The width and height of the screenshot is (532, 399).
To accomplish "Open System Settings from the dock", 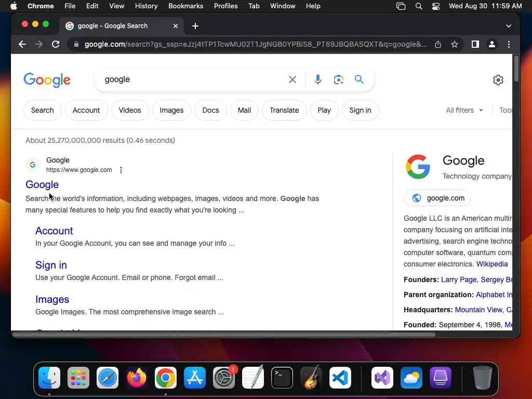I will click(224, 378).
